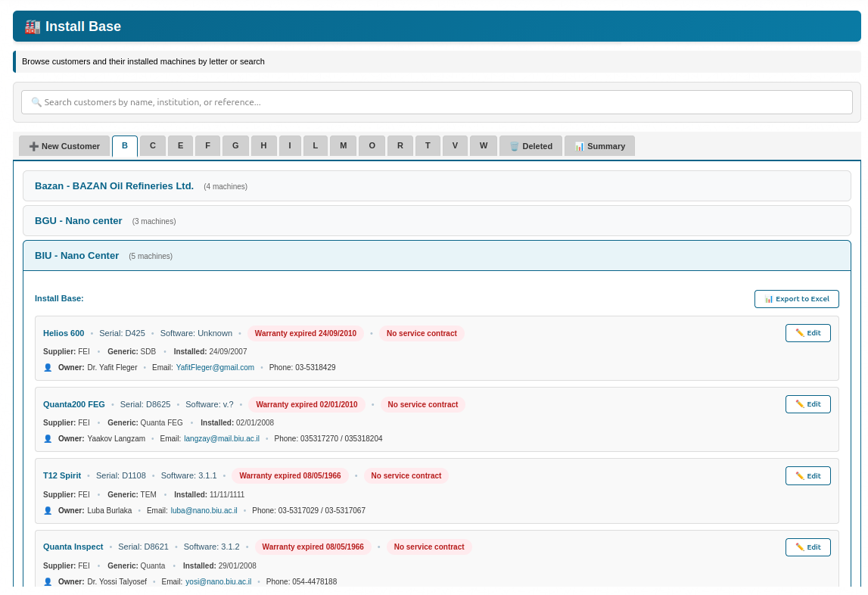The image size is (868, 595).
Task: Edit the Quanta Inspect machine
Action: pos(807,547)
